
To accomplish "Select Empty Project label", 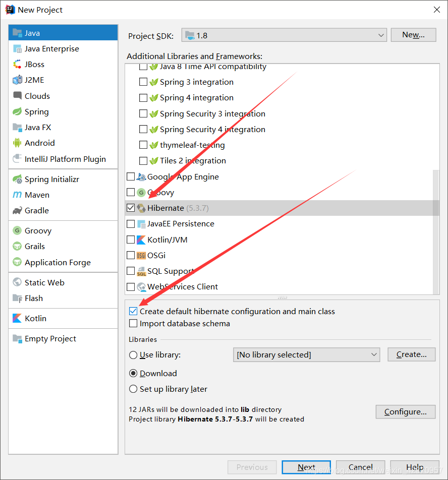I will 50,339.
